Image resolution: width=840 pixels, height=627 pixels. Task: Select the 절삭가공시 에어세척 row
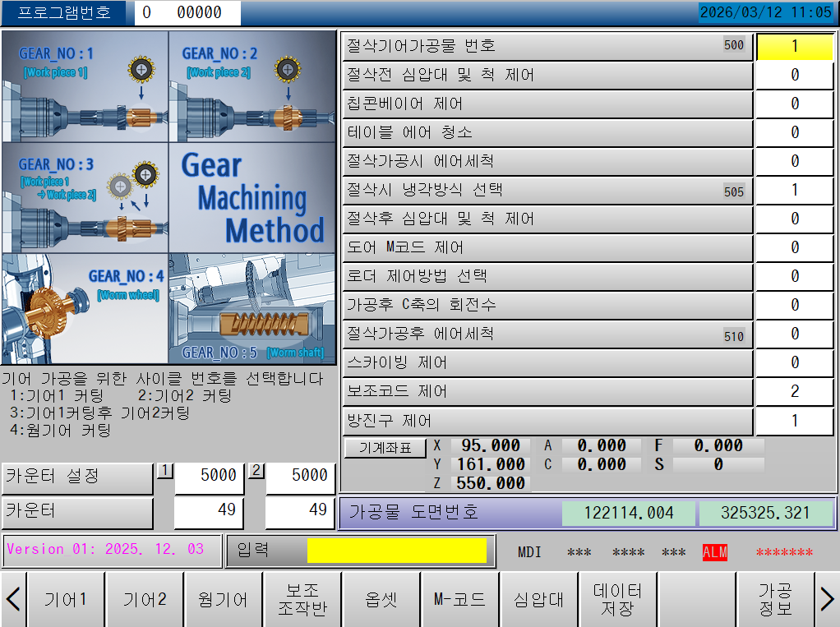pyautogui.click(x=547, y=162)
